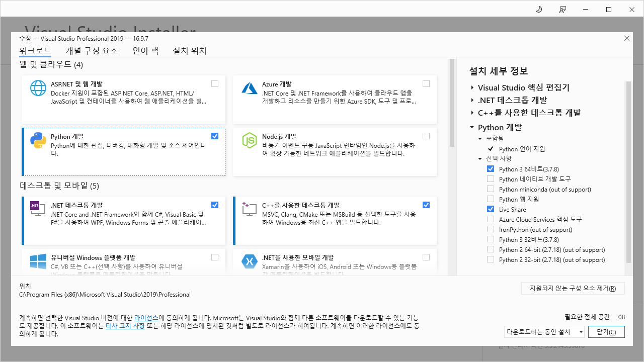Check the 유니버설 Windows 플랫폼 개발 checkbox
644x362 pixels.
pyautogui.click(x=215, y=257)
